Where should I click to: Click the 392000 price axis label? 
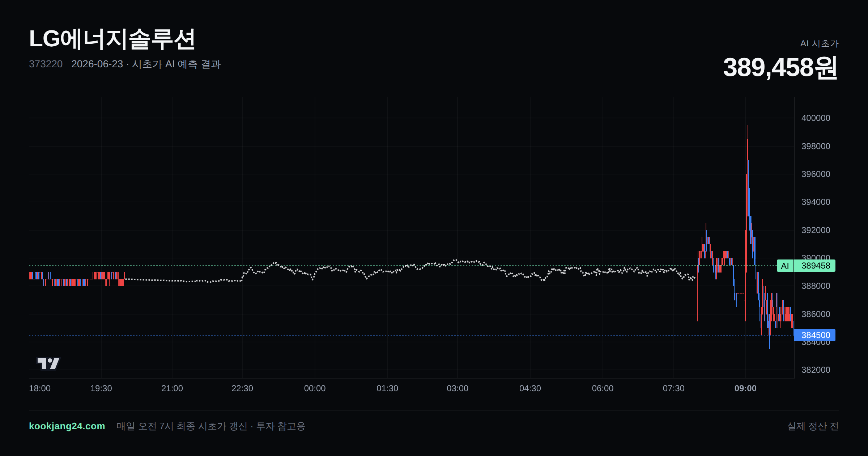click(816, 230)
